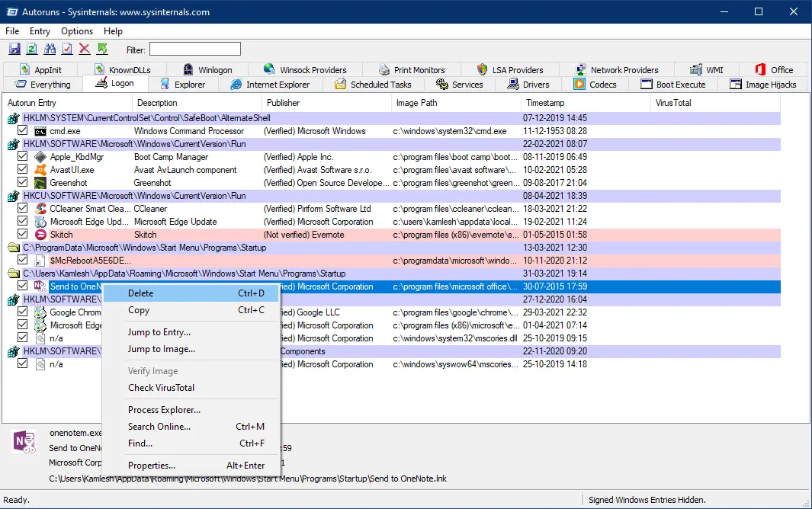Open the File menu
812x509 pixels.
coord(12,31)
